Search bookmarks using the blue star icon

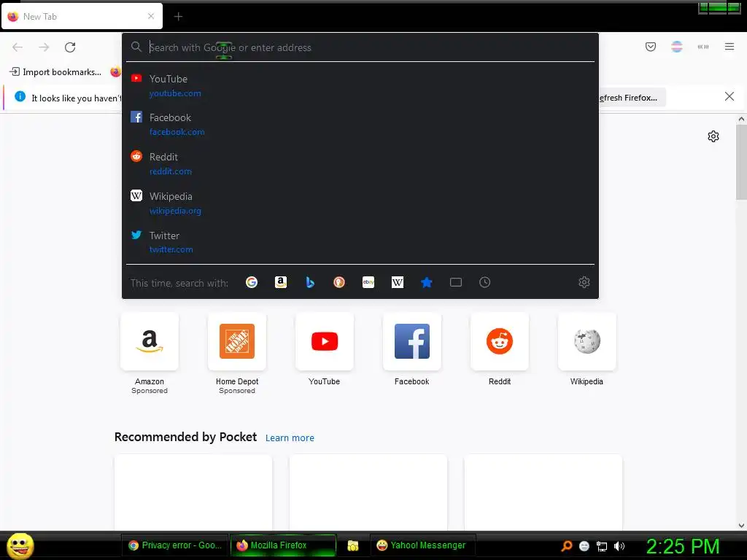426,282
